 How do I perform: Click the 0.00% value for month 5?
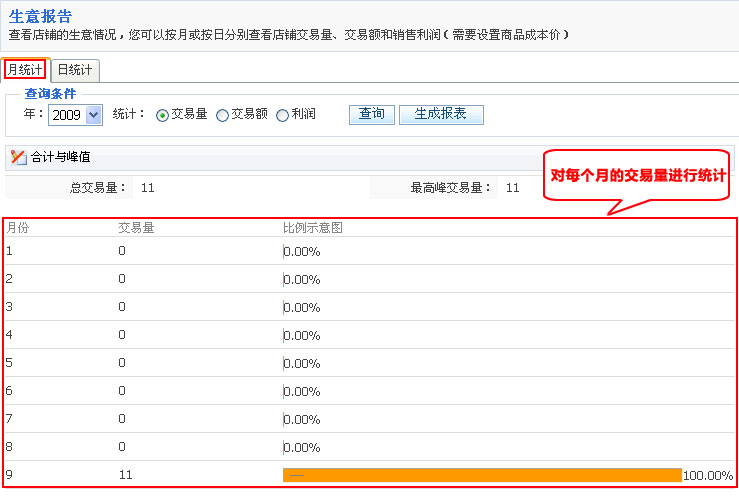coord(302,363)
